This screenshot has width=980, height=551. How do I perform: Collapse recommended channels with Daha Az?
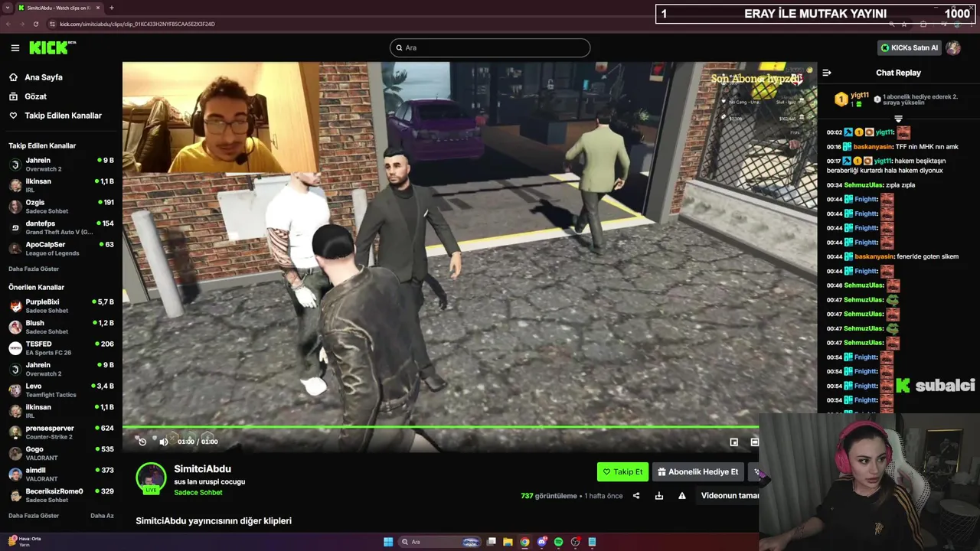(102, 516)
